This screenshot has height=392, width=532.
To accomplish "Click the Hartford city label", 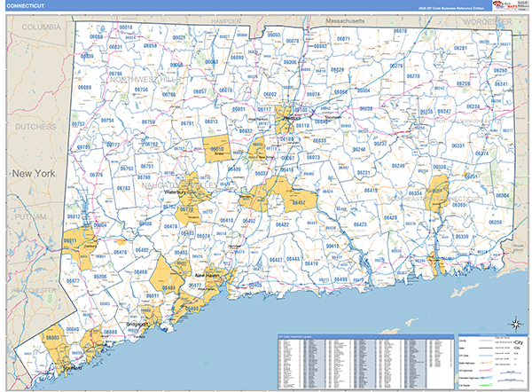I will pyautogui.click(x=292, y=119).
